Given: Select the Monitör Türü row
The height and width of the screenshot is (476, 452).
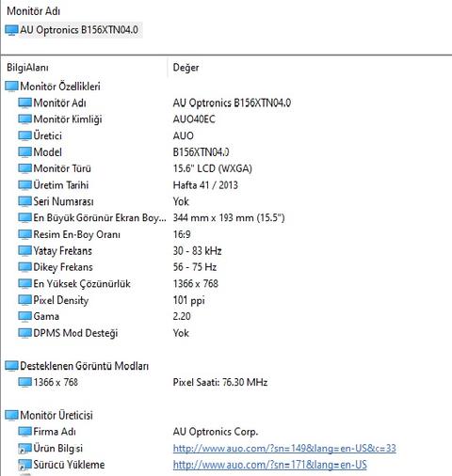Looking at the screenshot, I should pyautogui.click(x=226, y=168).
